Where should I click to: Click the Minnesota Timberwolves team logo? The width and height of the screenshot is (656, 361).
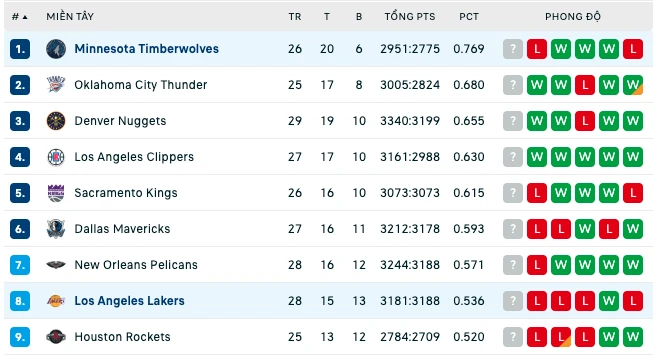point(56,49)
